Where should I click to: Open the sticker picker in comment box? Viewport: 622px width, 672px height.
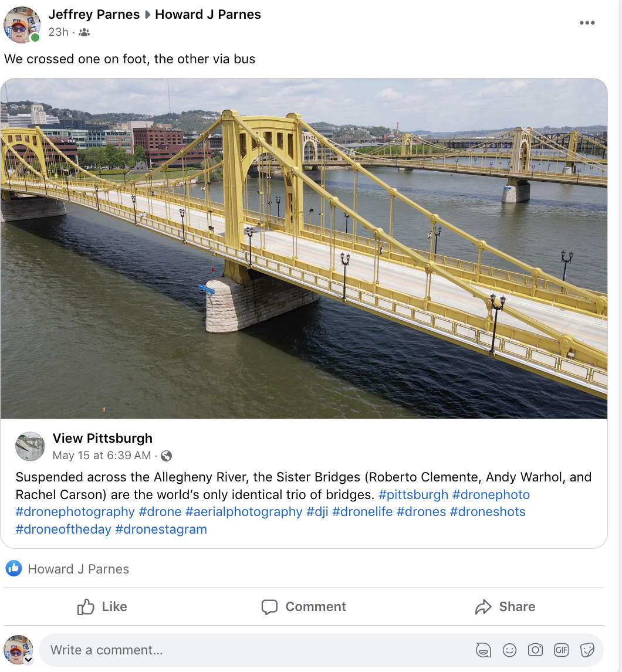pyautogui.click(x=587, y=650)
